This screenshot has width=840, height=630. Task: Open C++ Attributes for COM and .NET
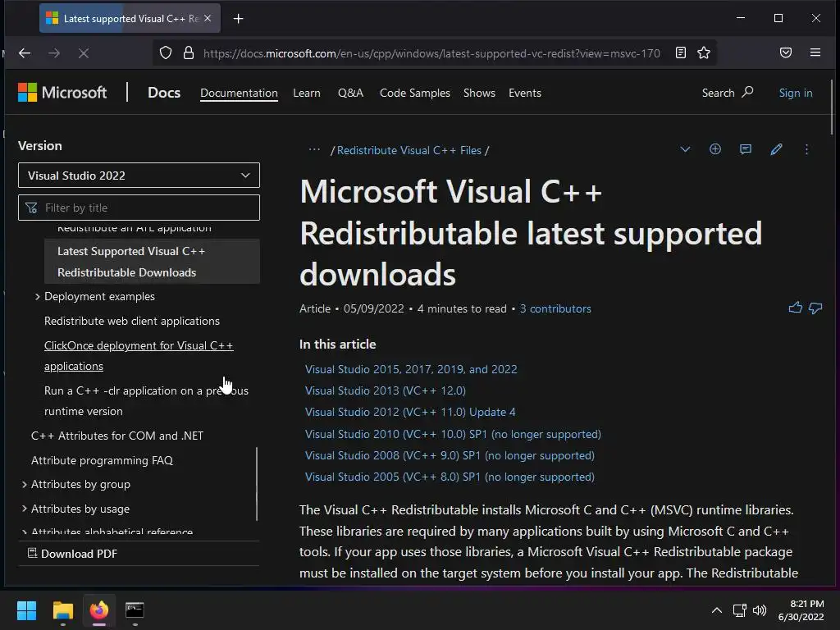pyautogui.click(x=117, y=436)
